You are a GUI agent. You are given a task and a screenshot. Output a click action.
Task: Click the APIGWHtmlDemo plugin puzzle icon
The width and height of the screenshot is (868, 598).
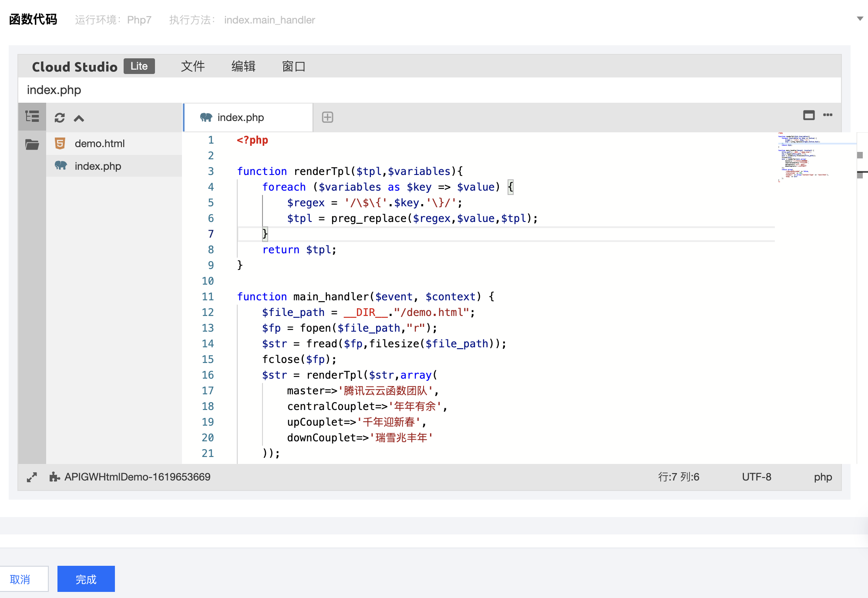[54, 477]
